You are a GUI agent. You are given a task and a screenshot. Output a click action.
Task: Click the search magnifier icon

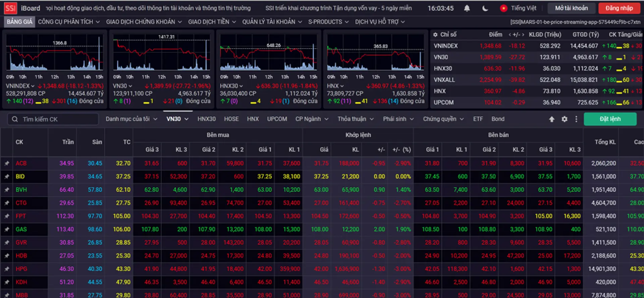(x=15, y=119)
